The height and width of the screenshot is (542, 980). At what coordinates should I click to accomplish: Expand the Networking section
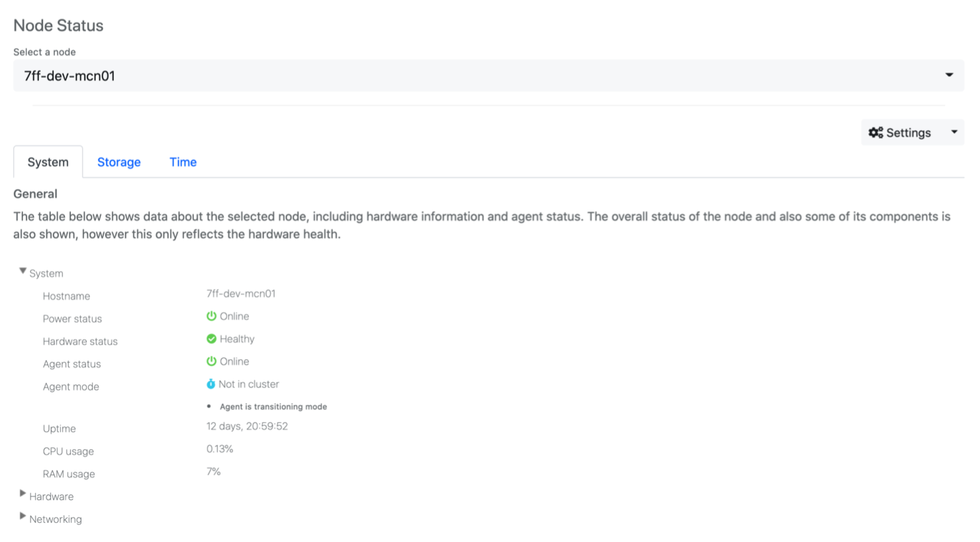pyautogui.click(x=23, y=516)
